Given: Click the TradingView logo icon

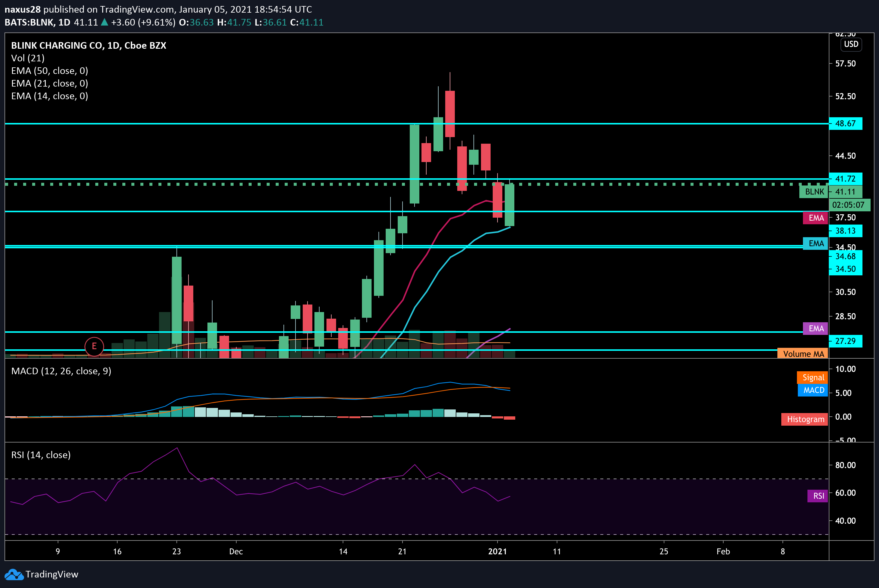Looking at the screenshot, I should click(x=14, y=574).
